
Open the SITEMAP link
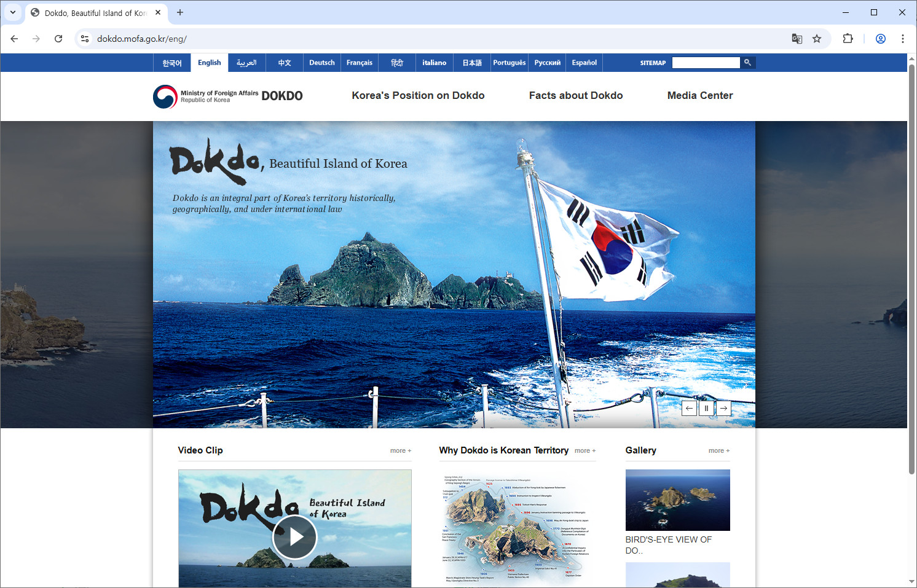653,63
